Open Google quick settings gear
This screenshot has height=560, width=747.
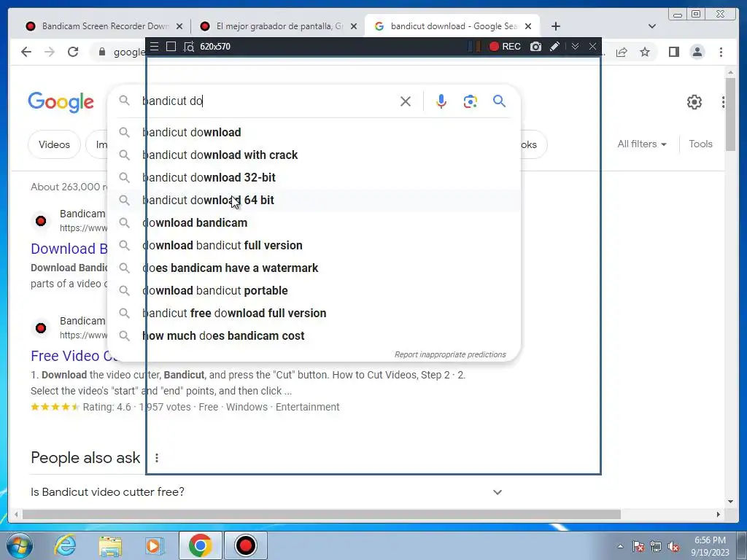pyautogui.click(x=694, y=101)
